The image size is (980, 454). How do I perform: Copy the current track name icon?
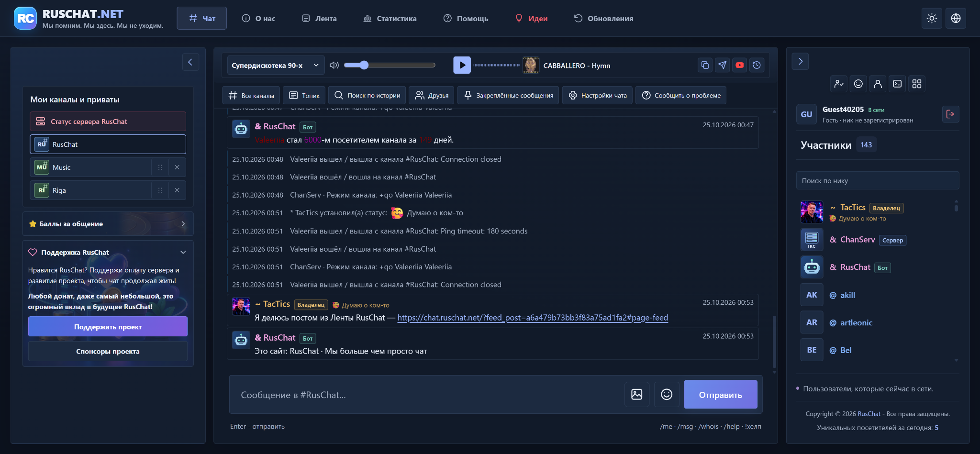click(x=705, y=65)
